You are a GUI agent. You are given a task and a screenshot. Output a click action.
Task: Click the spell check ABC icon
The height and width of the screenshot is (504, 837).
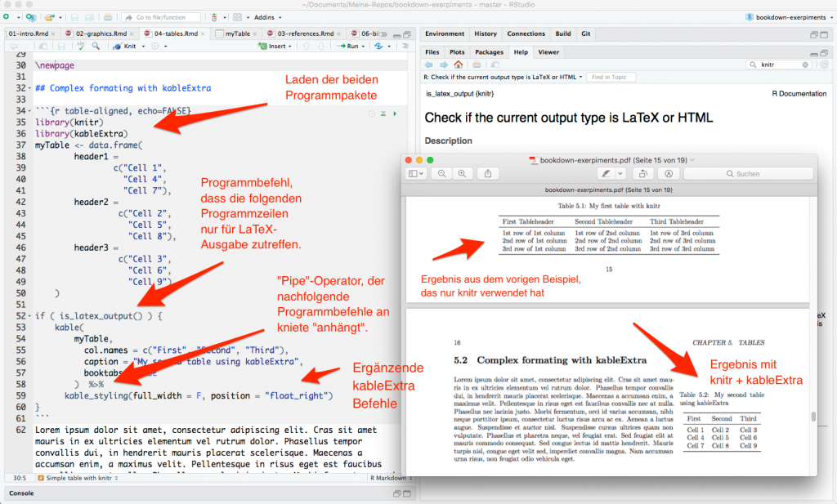coord(81,47)
